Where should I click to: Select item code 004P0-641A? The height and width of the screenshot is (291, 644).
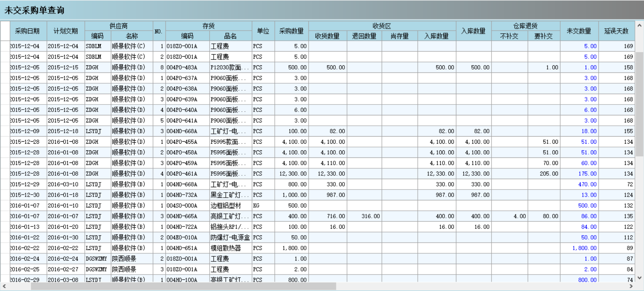187,121
